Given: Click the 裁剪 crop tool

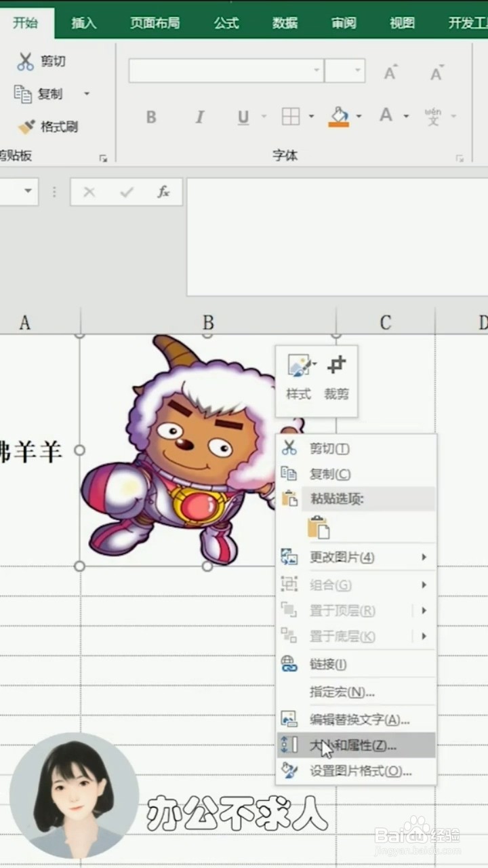Looking at the screenshot, I should [x=336, y=378].
